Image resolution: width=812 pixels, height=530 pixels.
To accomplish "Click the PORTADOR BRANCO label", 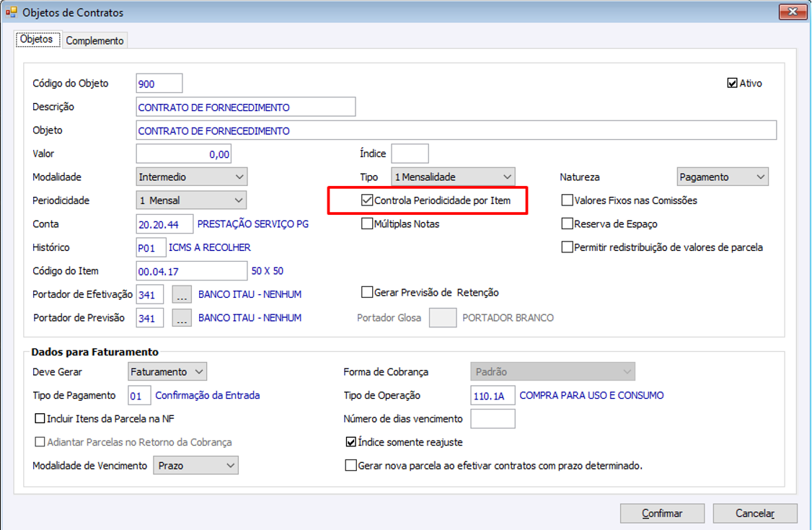I will click(508, 318).
